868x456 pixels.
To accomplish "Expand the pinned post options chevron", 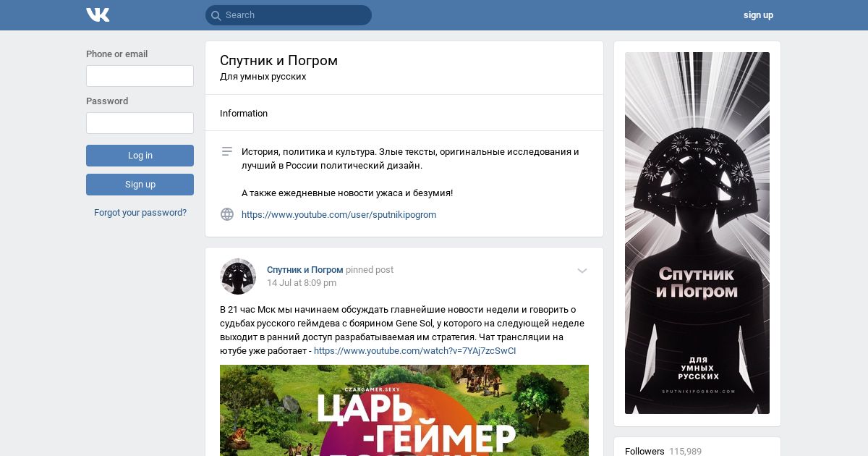I will click(582, 271).
